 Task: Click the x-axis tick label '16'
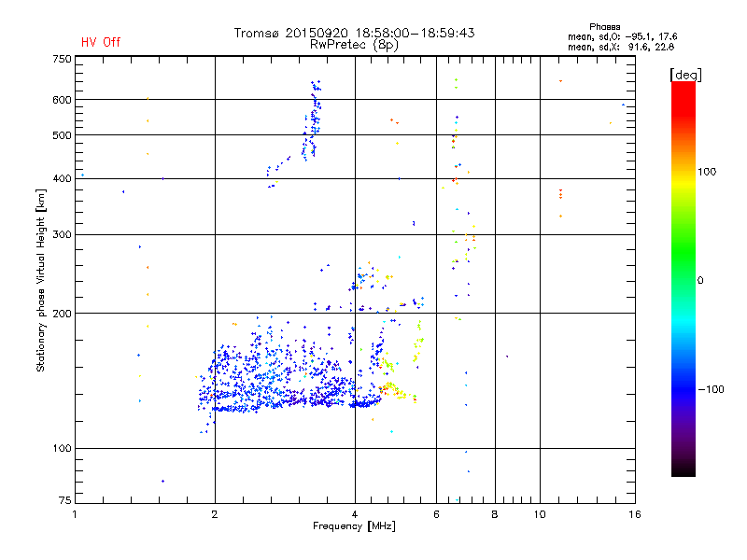635,514
